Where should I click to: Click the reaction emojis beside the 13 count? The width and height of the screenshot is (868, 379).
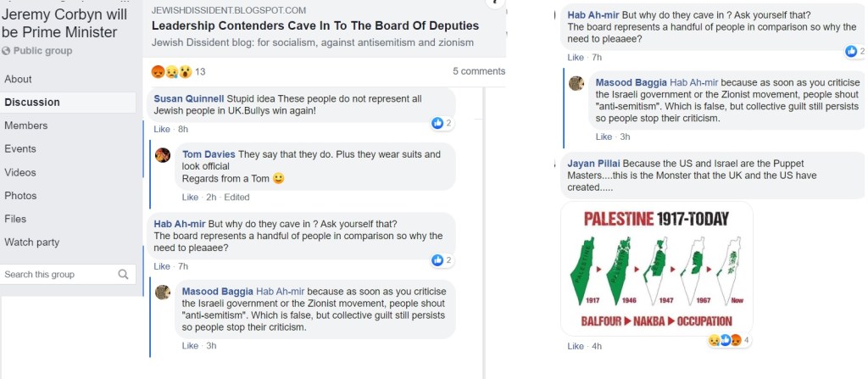click(172, 71)
